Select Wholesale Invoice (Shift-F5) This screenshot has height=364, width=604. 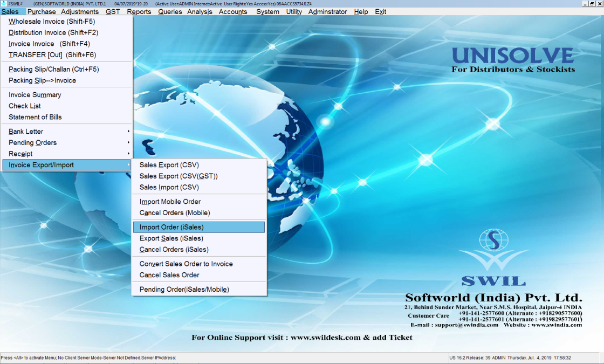[67, 22]
